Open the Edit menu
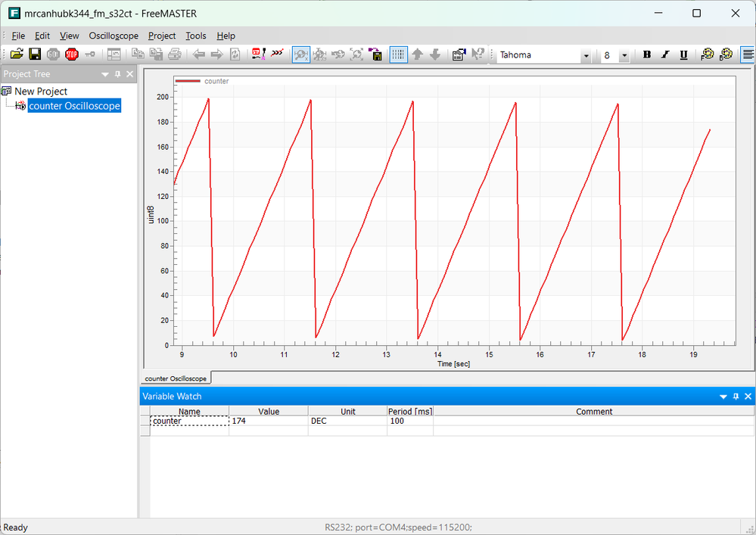Viewport: 756px width, 535px height. point(42,36)
